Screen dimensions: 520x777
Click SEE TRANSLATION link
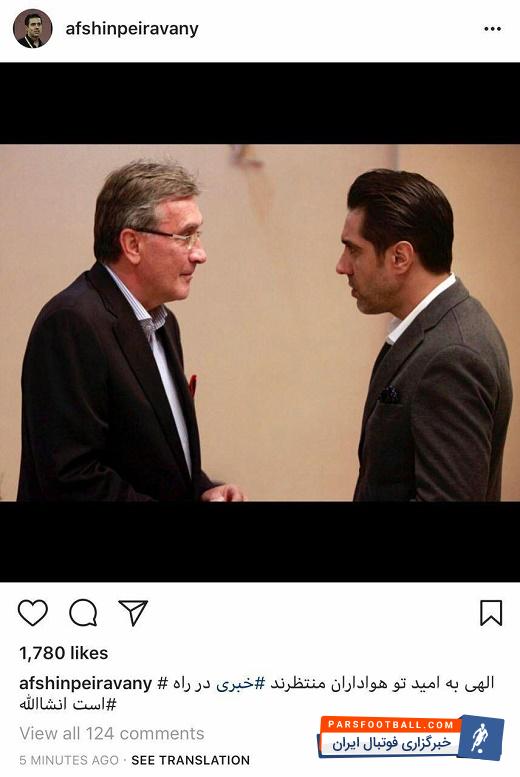point(190,760)
